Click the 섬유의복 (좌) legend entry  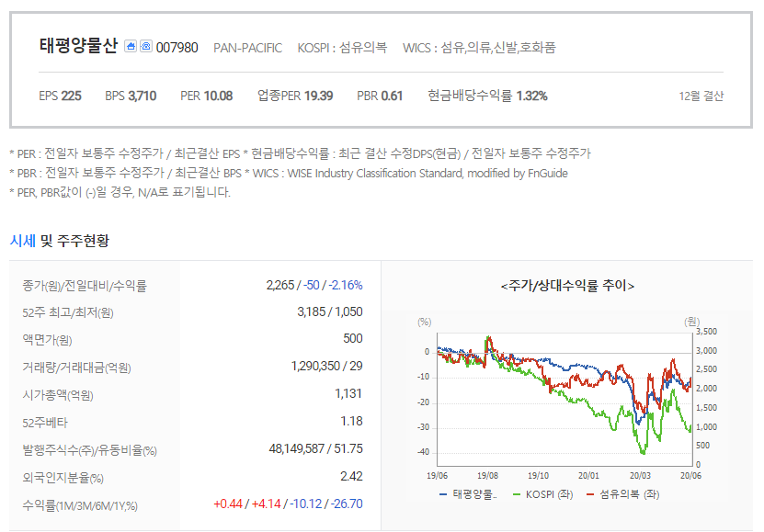click(623, 494)
